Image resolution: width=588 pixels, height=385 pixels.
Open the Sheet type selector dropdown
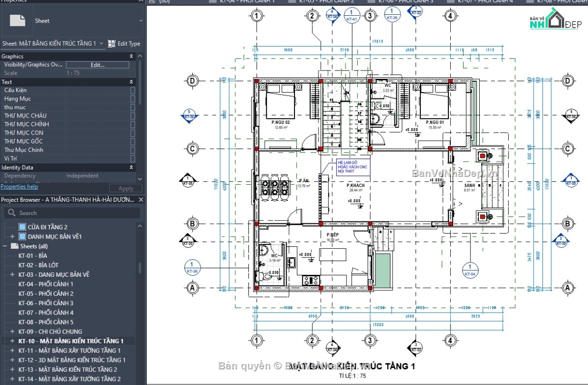point(141,21)
